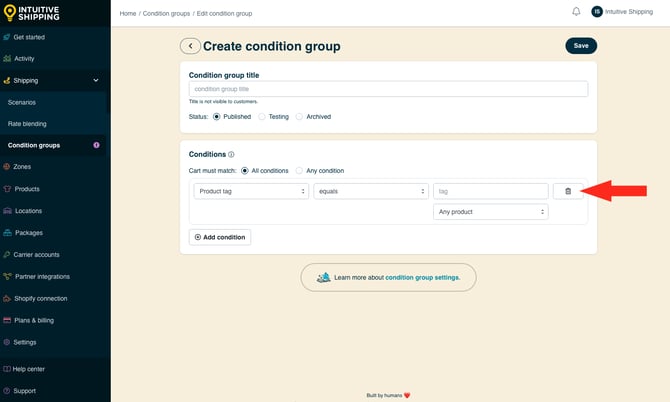Open the IS account avatar

pos(597,12)
